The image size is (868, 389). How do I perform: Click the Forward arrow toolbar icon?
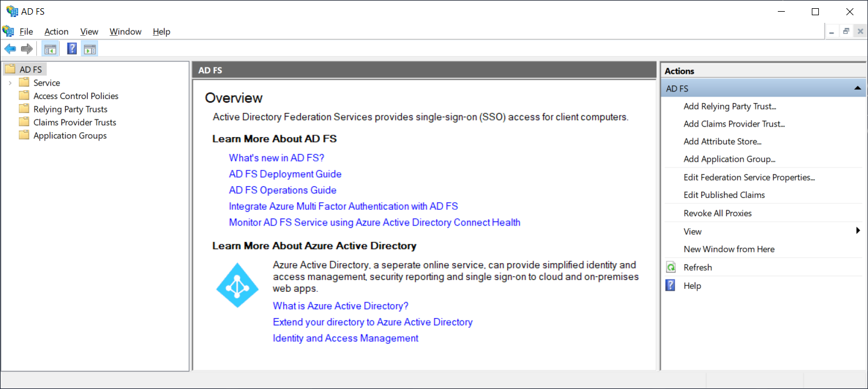[26, 49]
